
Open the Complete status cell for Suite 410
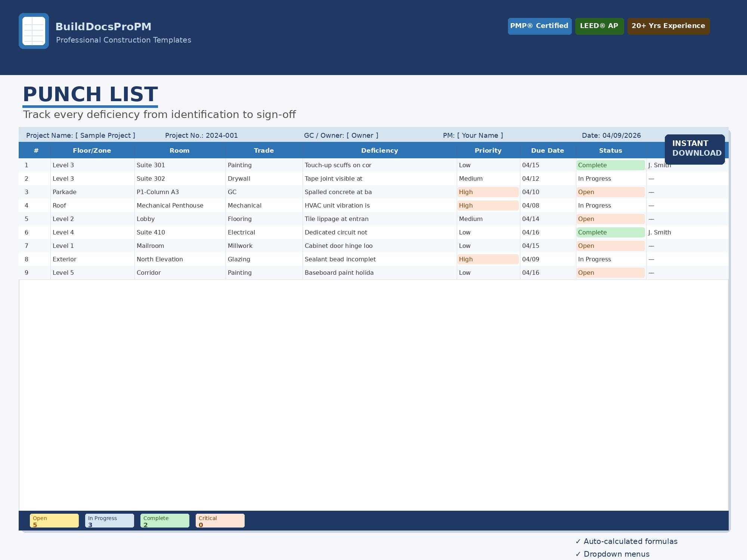point(611,232)
